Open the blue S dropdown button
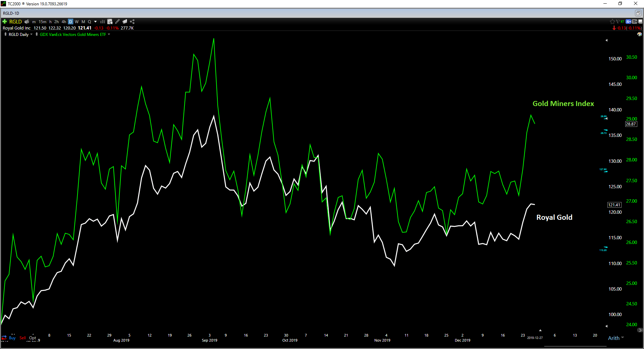 click(629, 21)
